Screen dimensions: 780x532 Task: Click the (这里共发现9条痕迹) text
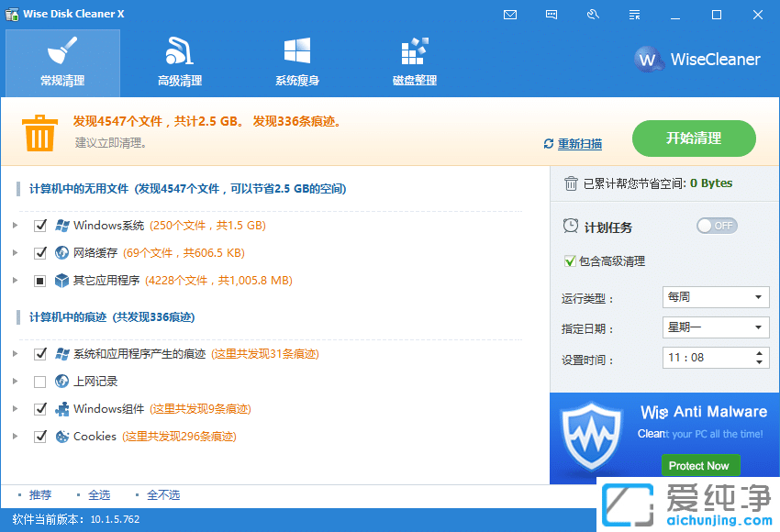(x=200, y=409)
